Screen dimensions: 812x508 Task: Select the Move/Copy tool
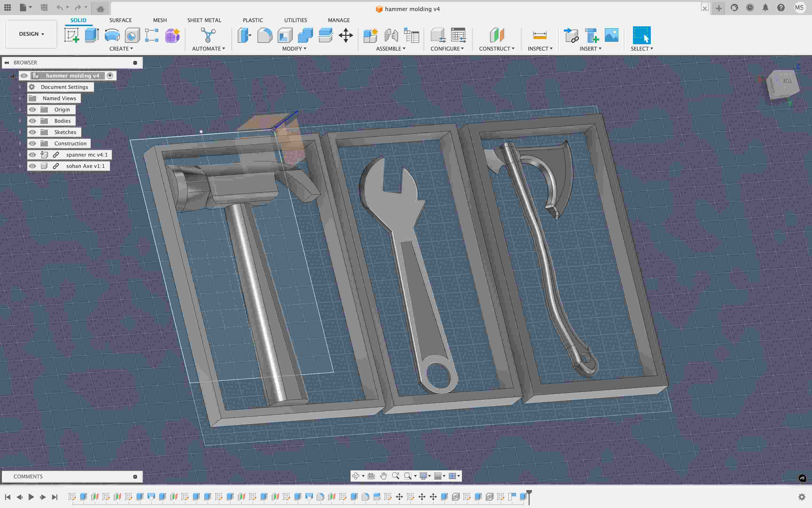346,35
